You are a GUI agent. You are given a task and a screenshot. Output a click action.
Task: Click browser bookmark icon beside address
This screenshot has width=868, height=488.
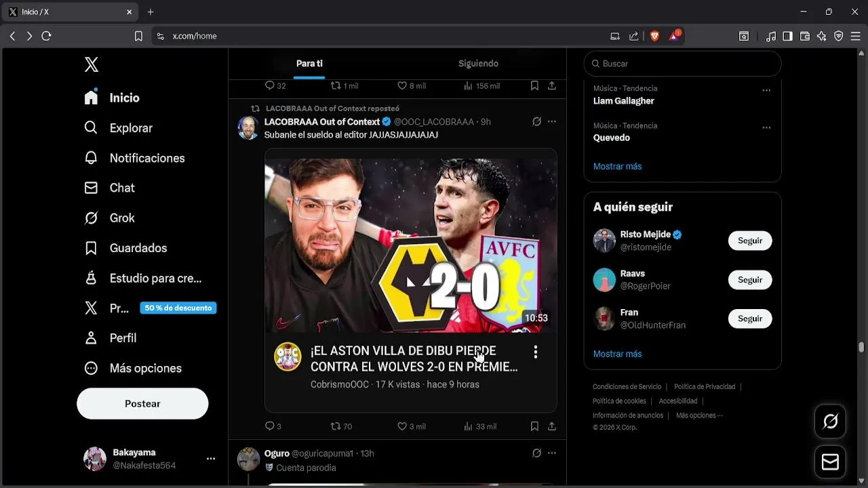[x=138, y=36]
